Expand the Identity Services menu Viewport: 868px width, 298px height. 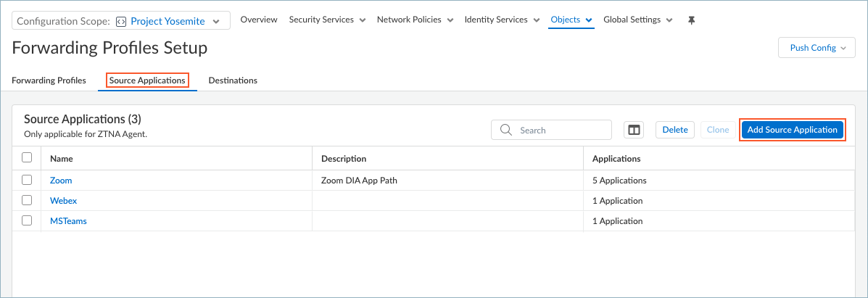(x=502, y=20)
